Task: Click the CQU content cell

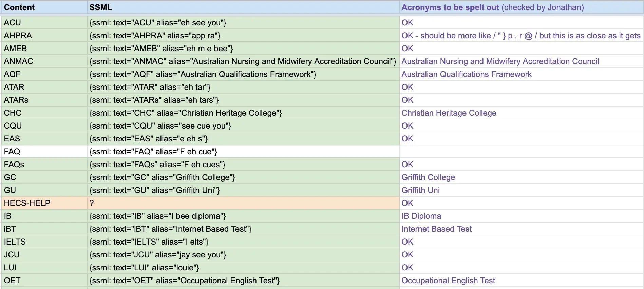Action: (44, 126)
